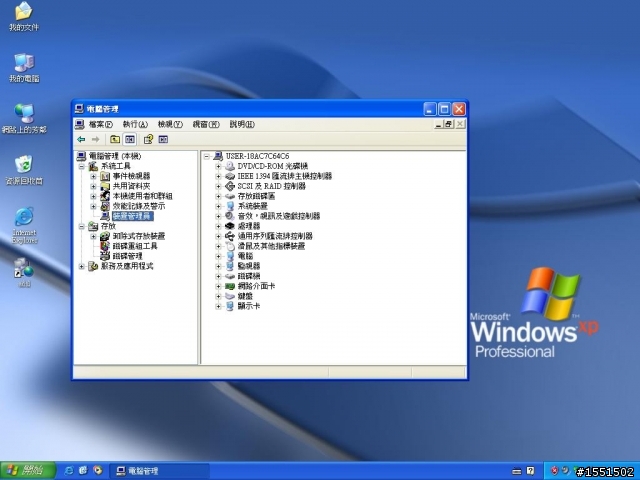Select 裝置管理員 in the tree
This screenshot has width=640, height=480.
tap(133, 216)
